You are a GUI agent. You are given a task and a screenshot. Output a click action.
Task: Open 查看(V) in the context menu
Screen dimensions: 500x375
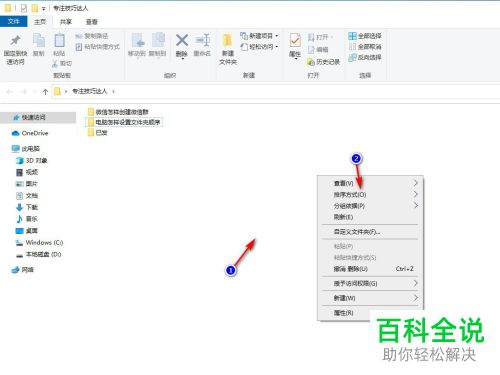[x=370, y=183]
